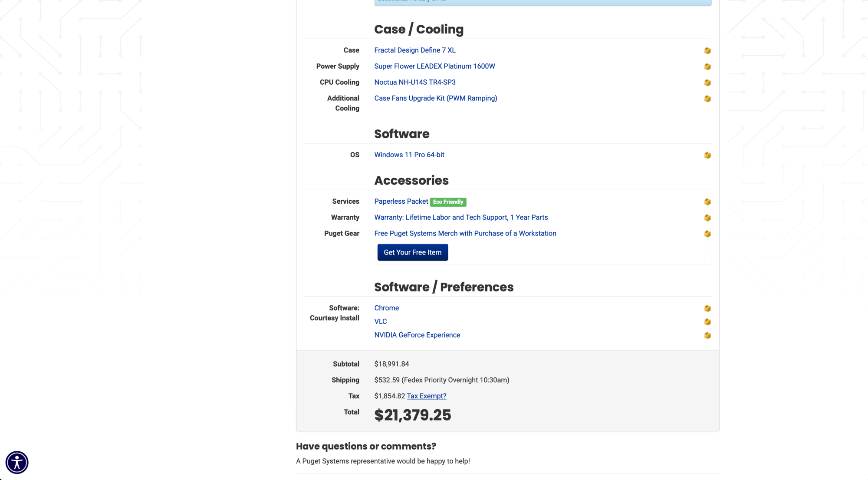Image resolution: width=868 pixels, height=480 pixels.
Task: Open the Noctua NH-U14S TR4-SP3 link
Action: pyautogui.click(x=414, y=82)
